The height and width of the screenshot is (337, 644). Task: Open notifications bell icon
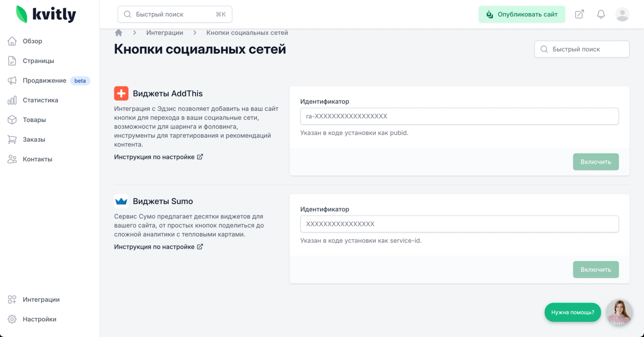coord(601,14)
